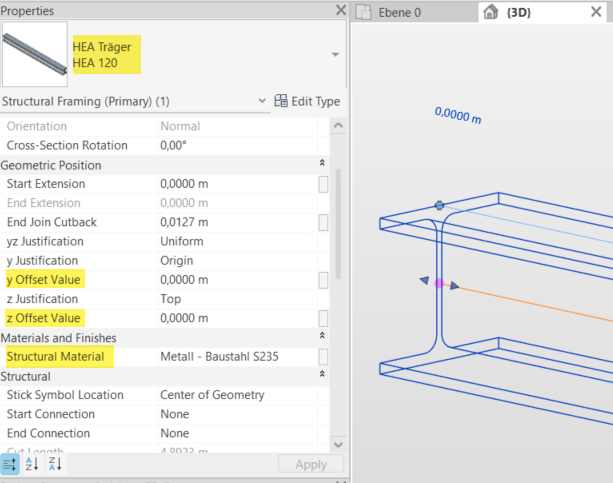
Task: Change the End Connection None value
Action: pyautogui.click(x=238, y=433)
